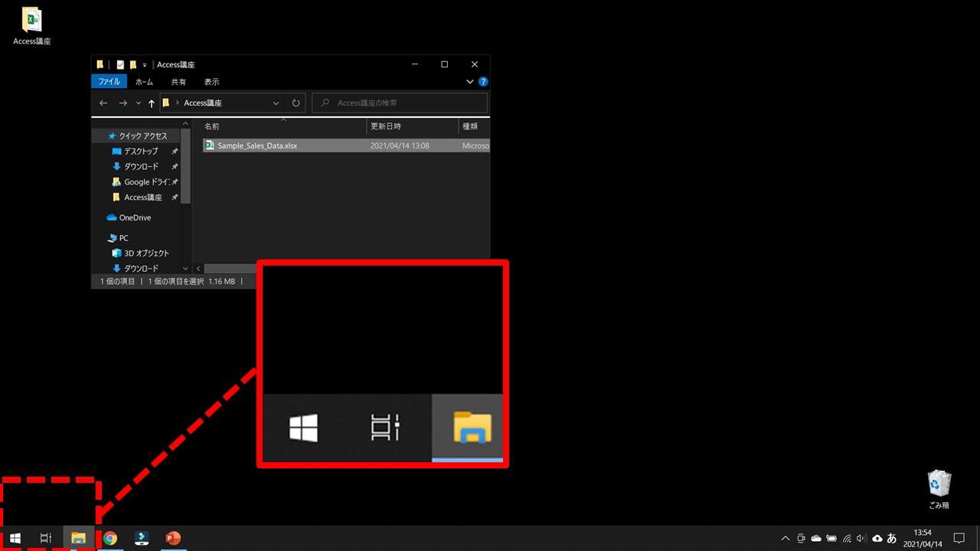The width and height of the screenshot is (980, 551).
Task: Sort files by 更新日時 column header
Action: point(386,126)
